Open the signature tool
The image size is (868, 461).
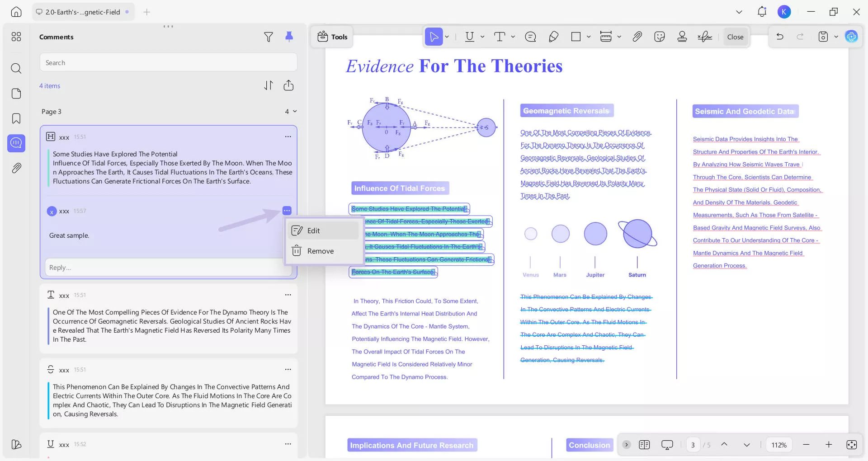[705, 37]
